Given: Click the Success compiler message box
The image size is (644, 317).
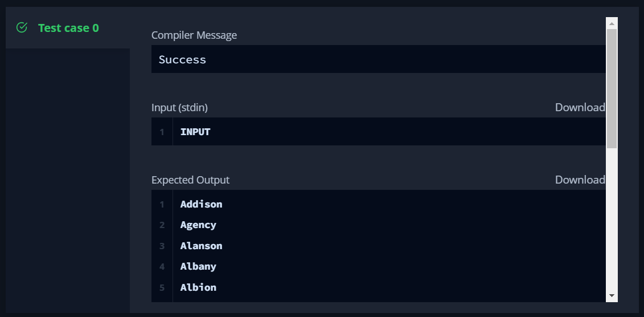Looking at the screenshot, I should pyautogui.click(x=378, y=59).
